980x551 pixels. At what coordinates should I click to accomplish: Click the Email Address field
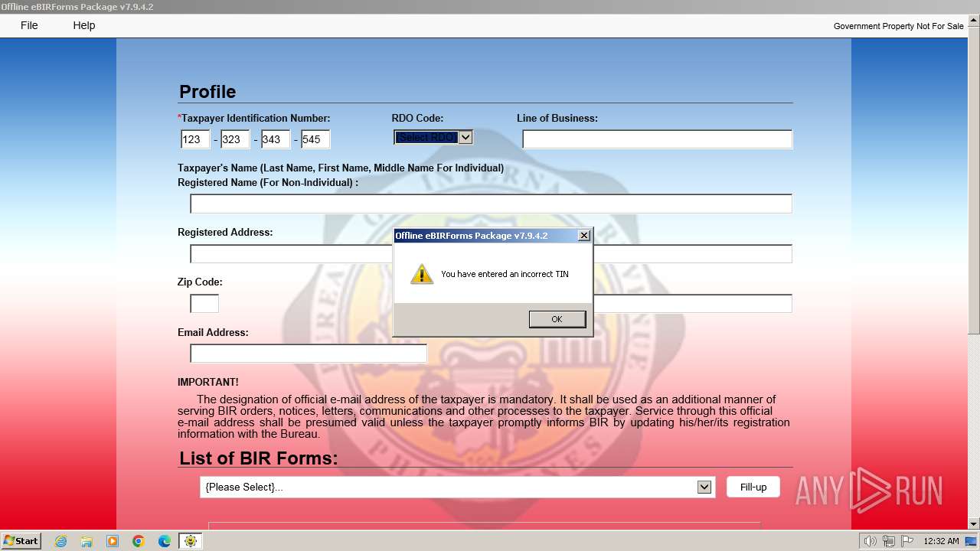(309, 354)
